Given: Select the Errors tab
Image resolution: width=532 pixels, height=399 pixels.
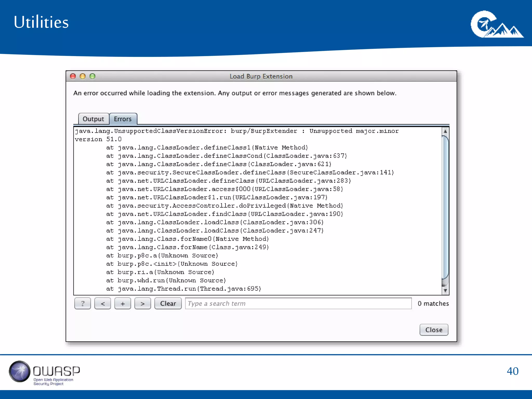Looking at the screenshot, I should [123, 119].
